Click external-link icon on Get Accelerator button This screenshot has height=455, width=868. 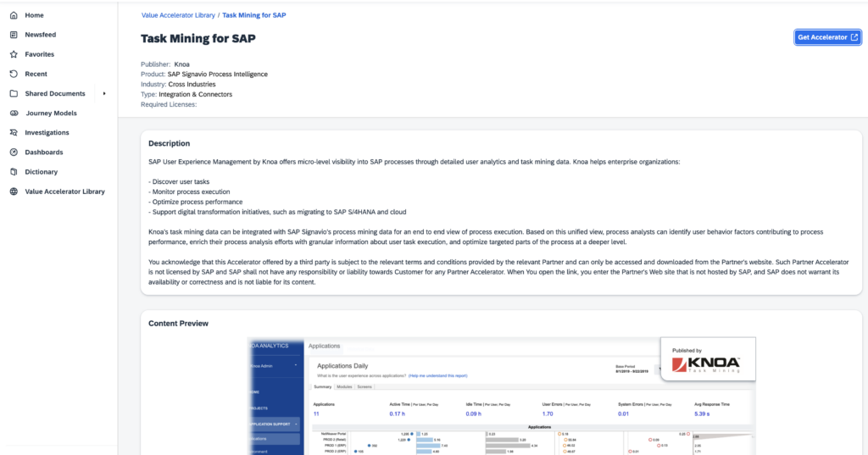click(x=854, y=37)
